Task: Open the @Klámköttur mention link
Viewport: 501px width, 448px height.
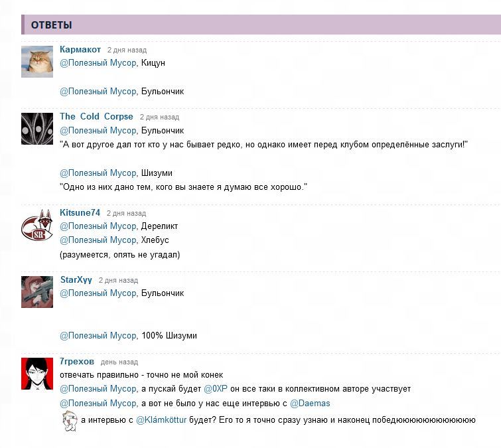Action: click(x=161, y=420)
